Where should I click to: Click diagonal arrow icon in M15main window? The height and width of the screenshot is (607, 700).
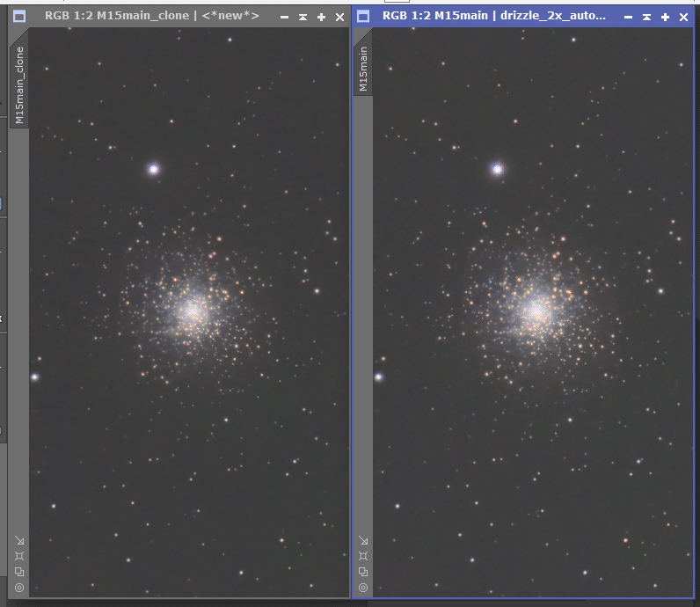[363, 540]
